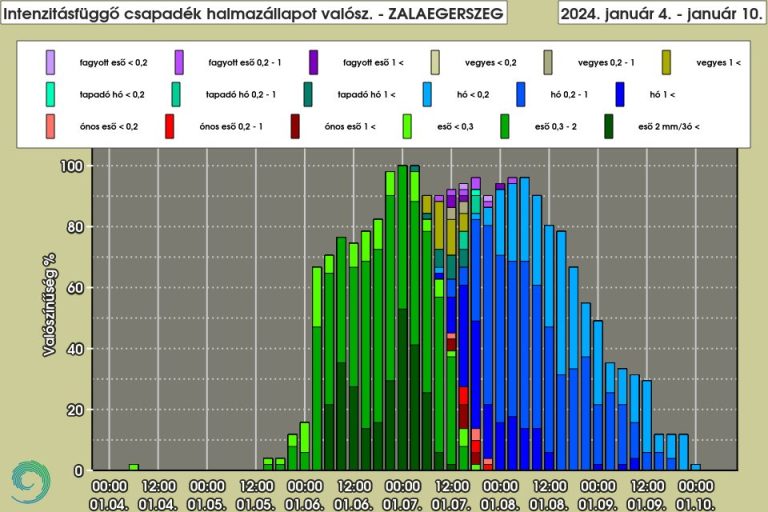Select the 'vegyes 1 <' olive legend swatch
The width and height of the screenshot is (768, 512).
tap(667, 62)
